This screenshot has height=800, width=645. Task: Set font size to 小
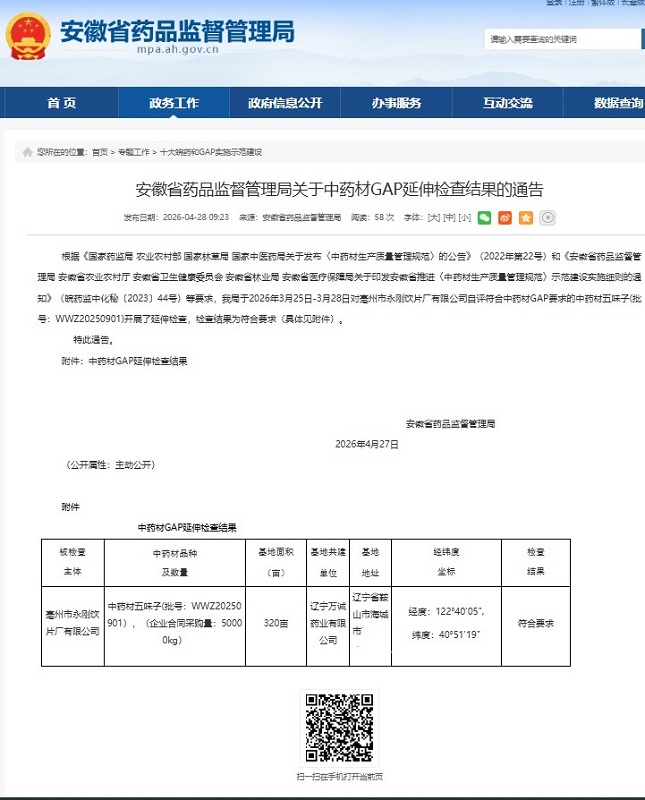pos(464,218)
